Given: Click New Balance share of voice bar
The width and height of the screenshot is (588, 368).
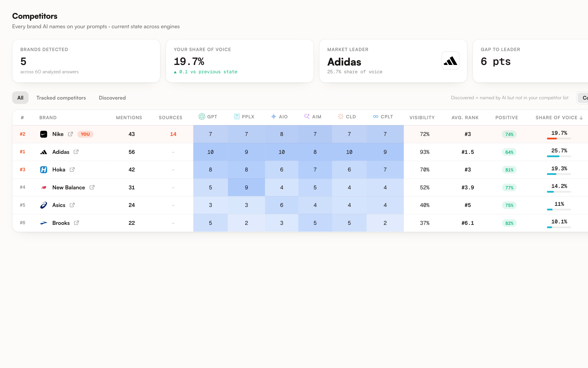Looking at the screenshot, I should pyautogui.click(x=559, y=192).
